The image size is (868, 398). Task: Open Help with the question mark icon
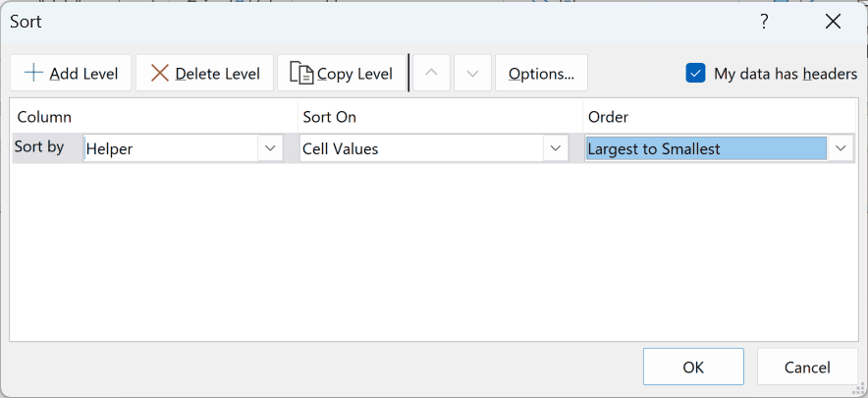coord(764,22)
